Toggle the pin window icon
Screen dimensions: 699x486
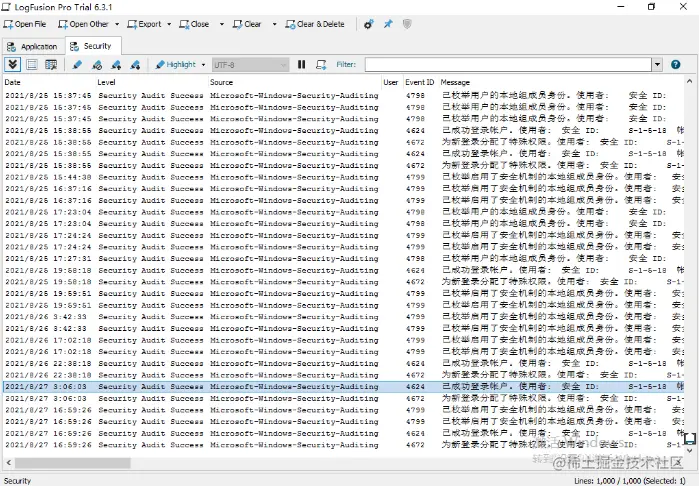click(388, 24)
